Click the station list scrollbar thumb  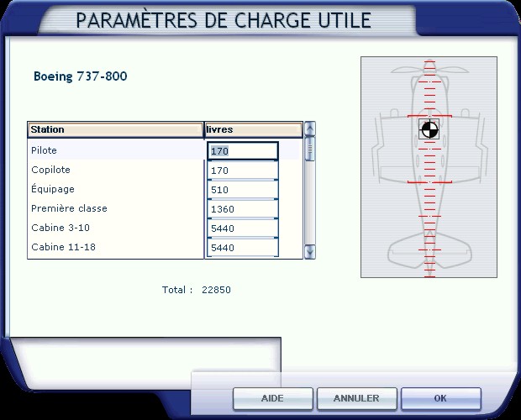coord(310,149)
